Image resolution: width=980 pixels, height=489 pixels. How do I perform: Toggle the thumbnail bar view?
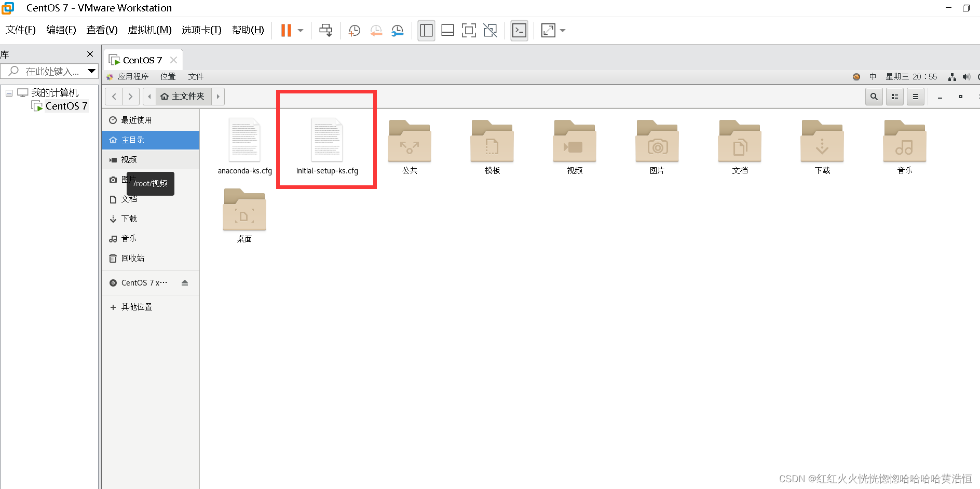tap(447, 30)
